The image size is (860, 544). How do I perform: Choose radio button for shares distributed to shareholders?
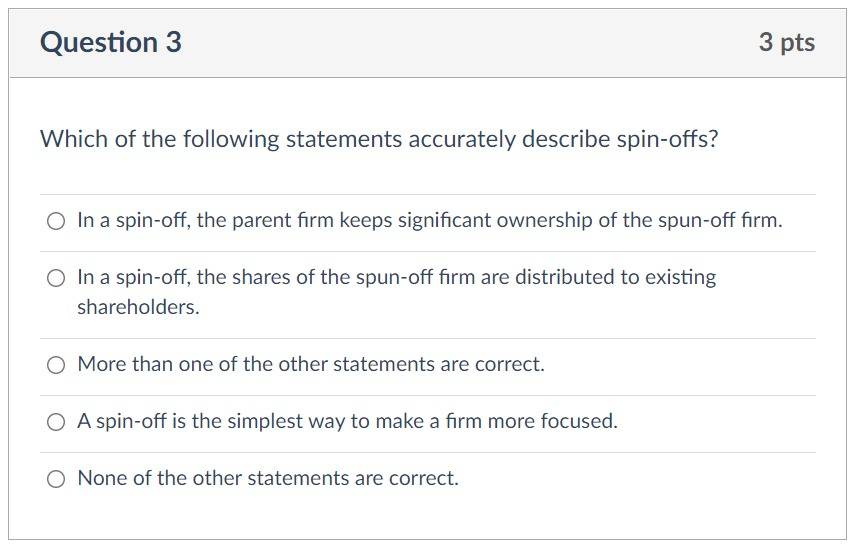pos(55,279)
